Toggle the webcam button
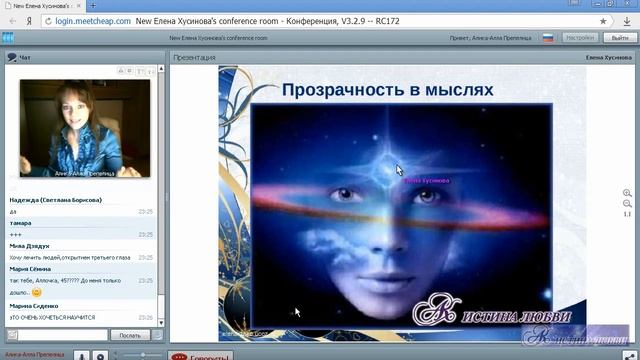 coord(100,355)
